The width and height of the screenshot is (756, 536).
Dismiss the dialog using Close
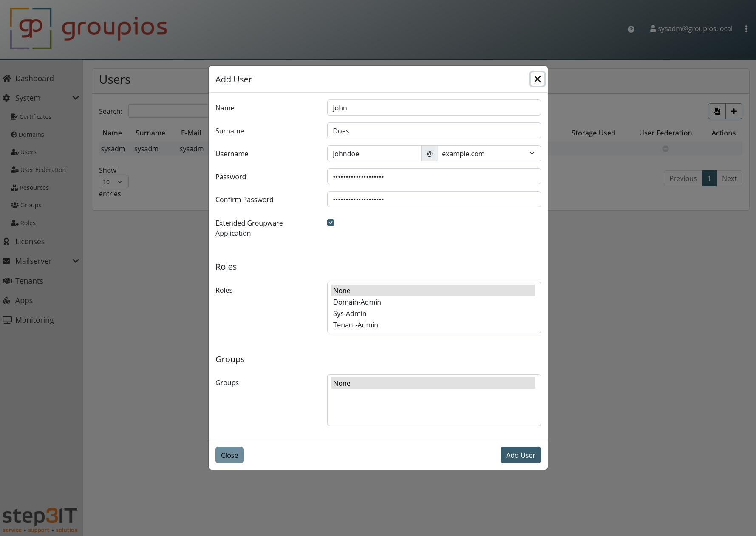(x=229, y=455)
